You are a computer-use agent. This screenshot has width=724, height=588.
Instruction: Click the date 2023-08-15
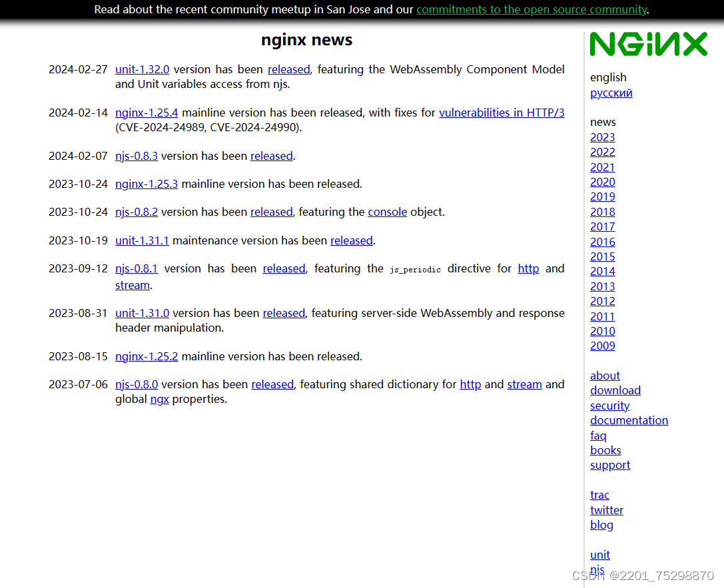(x=78, y=356)
